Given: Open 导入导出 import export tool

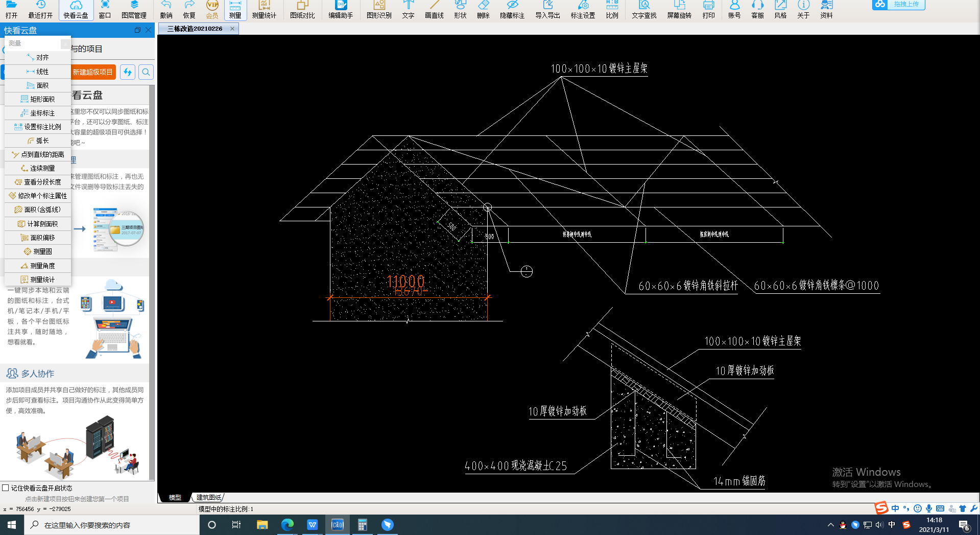Looking at the screenshot, I should click(547, 10).
